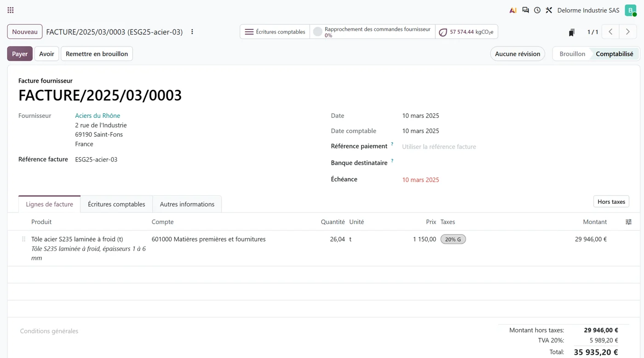
Task: Click the bookmark icon near the pager
Action: click(572, 32)
